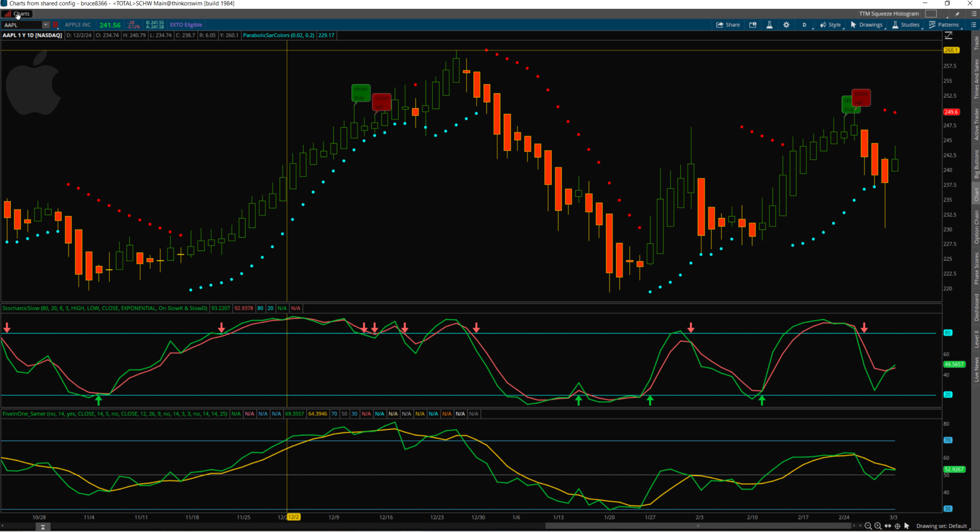Viewport: 980px width, 532px height.
Task: Open the chart toolbar list menu icon
Action: click(x=973, y=25)
